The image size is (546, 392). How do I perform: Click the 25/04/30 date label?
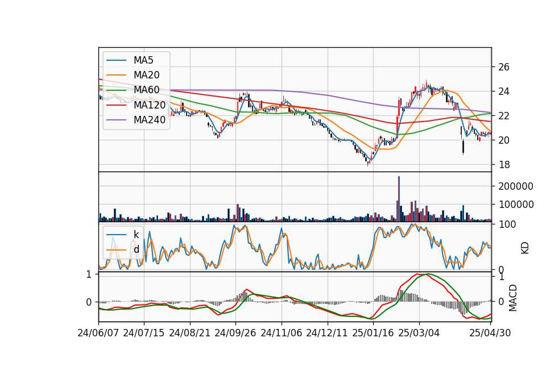pyautogui.click(x=490, y=333)
